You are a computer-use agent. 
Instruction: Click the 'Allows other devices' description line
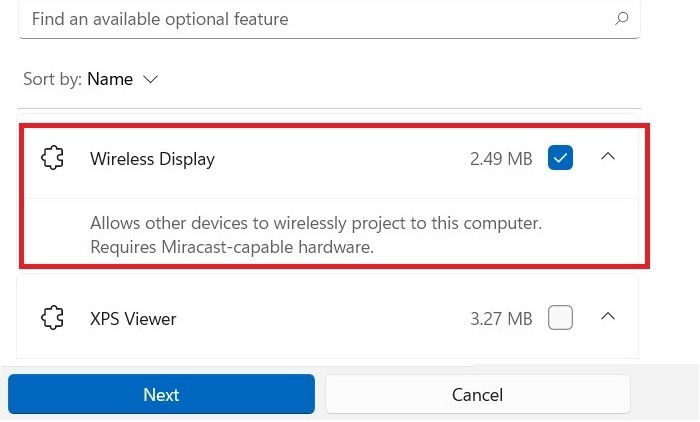[x=316, y=223]
